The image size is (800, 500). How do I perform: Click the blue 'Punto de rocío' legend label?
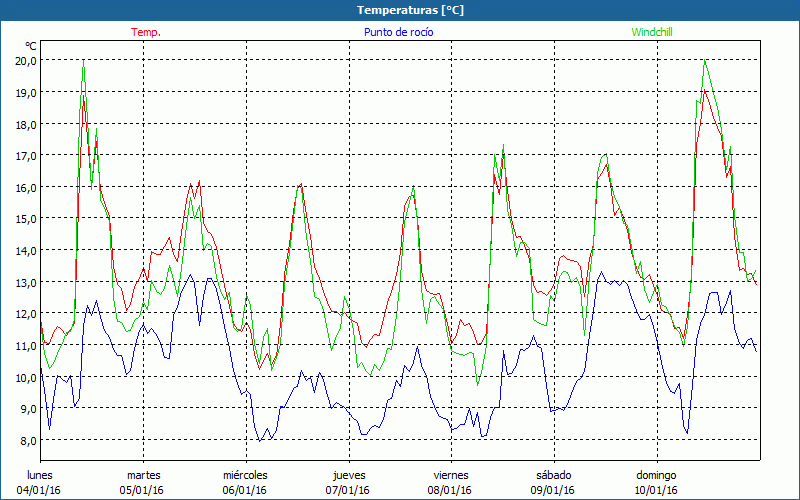click(397, 32)
